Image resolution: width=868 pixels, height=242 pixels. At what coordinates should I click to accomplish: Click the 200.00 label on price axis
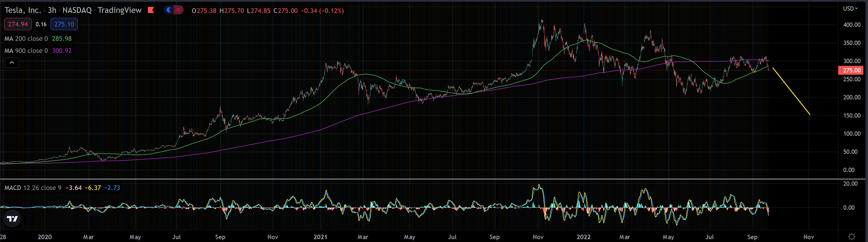[851, 97]
